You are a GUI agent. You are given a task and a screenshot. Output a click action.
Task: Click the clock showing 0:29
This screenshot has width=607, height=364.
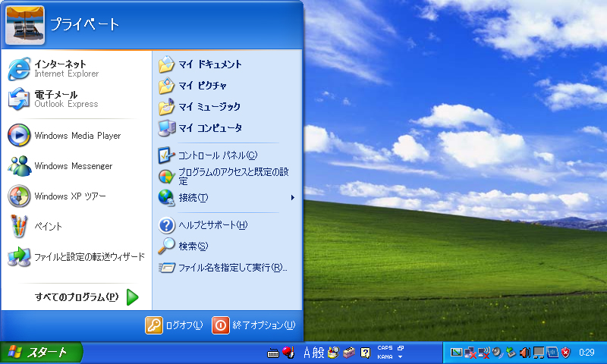[587, 353]
